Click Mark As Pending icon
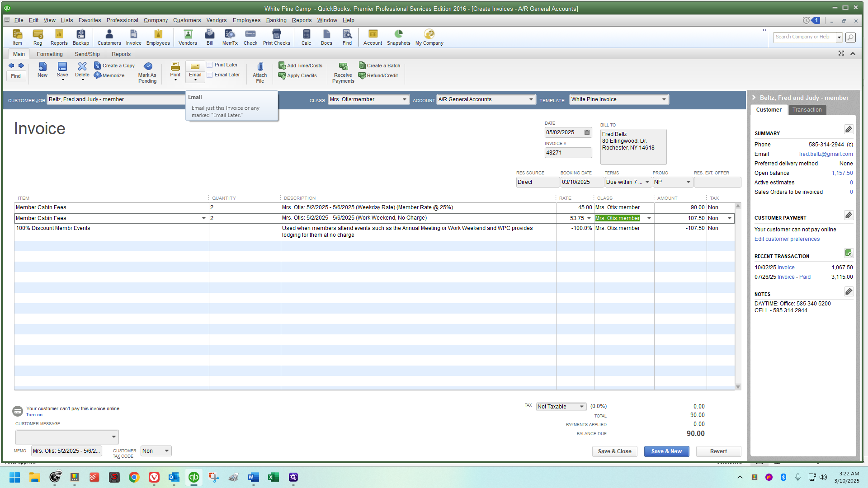This screenshot has height=488, width=868. point(147,67)
